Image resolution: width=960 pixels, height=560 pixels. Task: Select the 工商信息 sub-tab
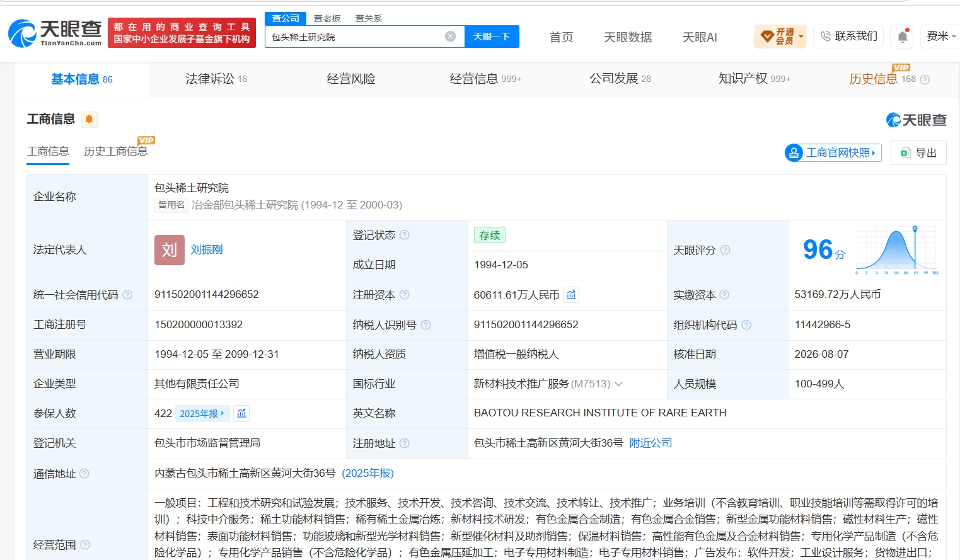pyautogui.click(x=48, y=151)
